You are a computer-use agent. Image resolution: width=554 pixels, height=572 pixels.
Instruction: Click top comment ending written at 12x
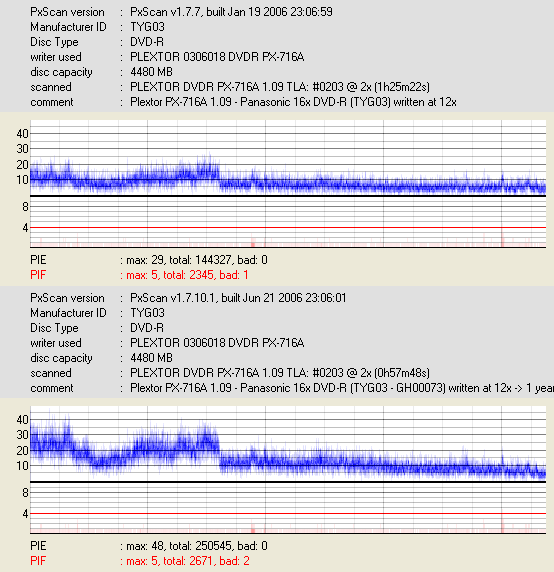(x=293, y=102)
